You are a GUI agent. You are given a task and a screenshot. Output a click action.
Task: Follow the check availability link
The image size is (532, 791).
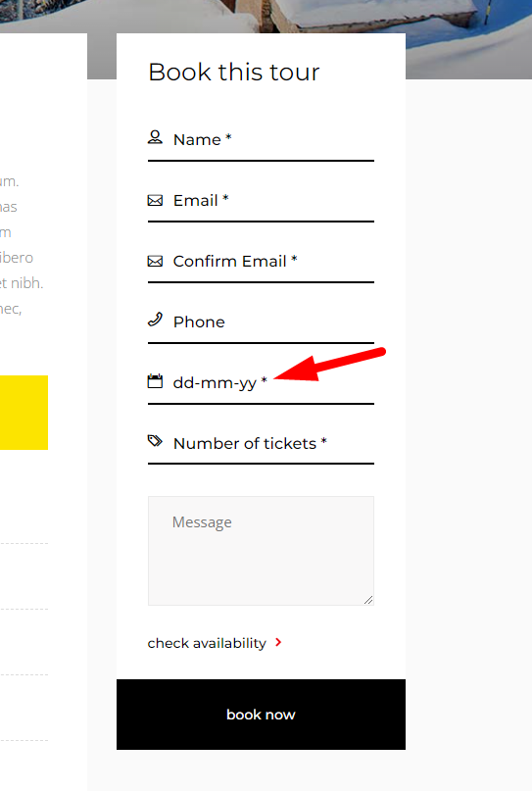(x=207, y=643)
